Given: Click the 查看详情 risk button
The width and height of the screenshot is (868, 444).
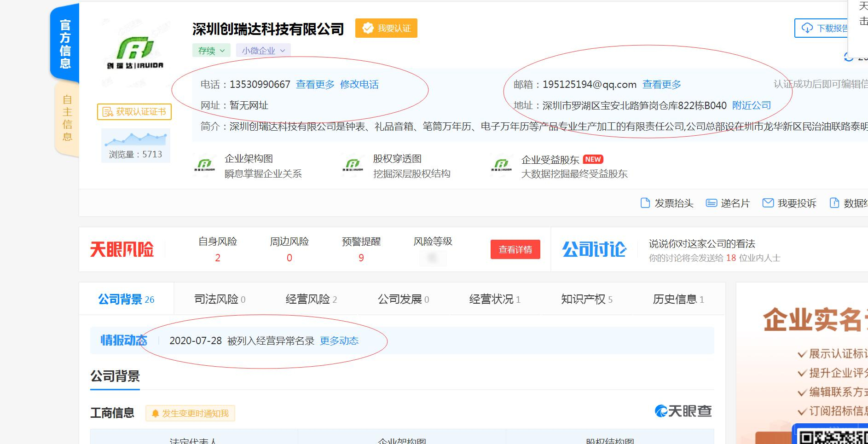Looking at the screenshot, I should pyautogui.click(x=515, y=249).
